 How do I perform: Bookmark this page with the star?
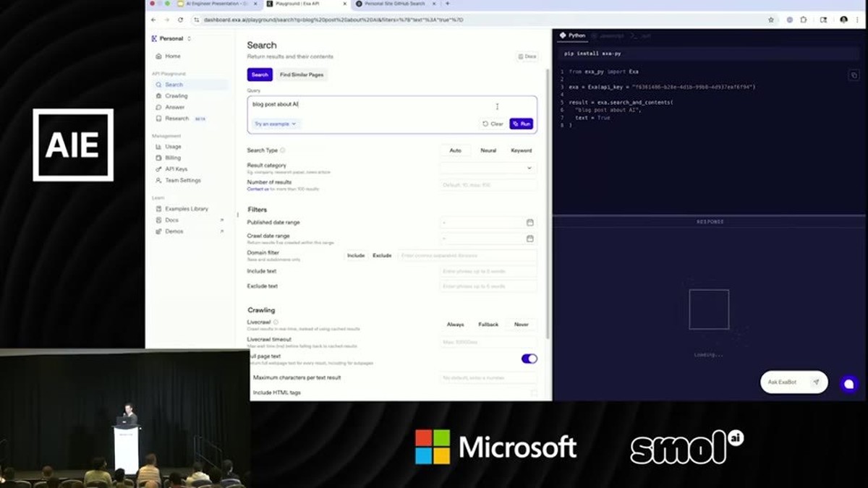click(771, 20)
